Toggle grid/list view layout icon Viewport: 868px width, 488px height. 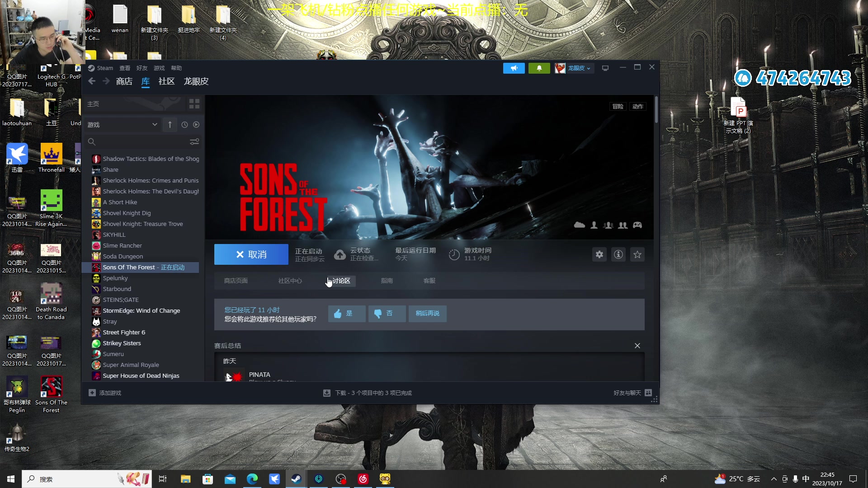(x=194, y=103)
